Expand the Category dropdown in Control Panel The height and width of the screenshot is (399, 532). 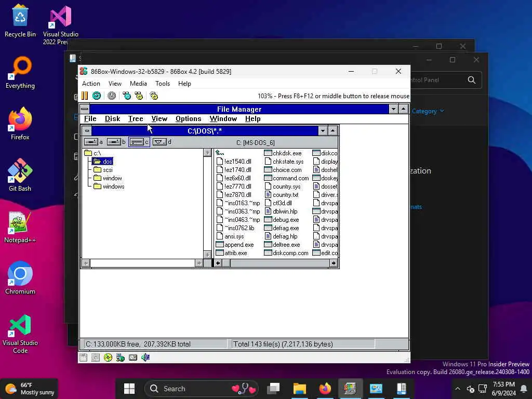tap(428, 111)
